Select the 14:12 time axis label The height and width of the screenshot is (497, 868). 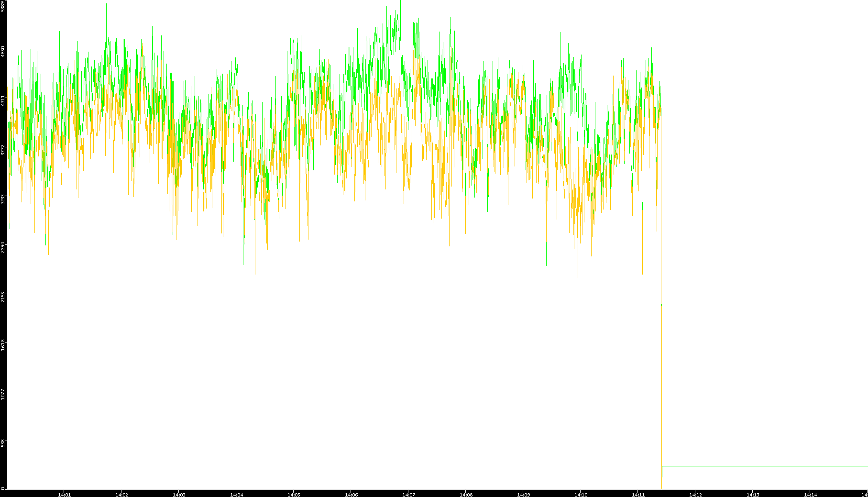click(695, 495)
